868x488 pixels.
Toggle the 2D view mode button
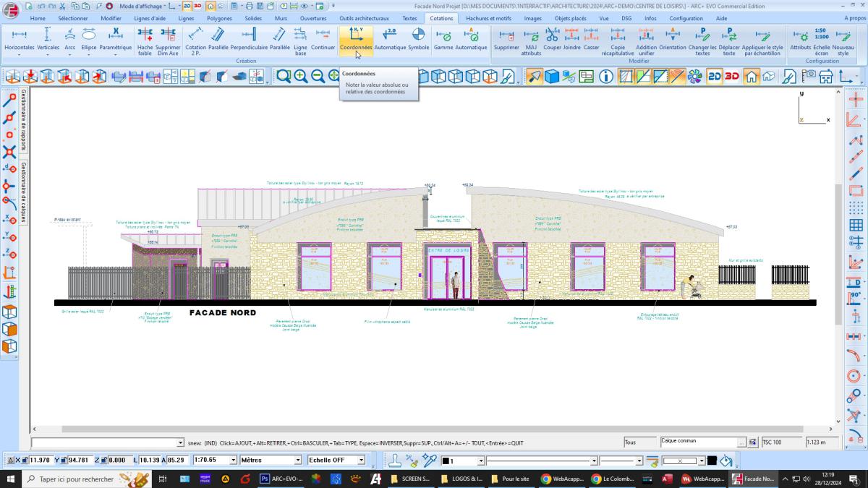(x=714, y=77)
